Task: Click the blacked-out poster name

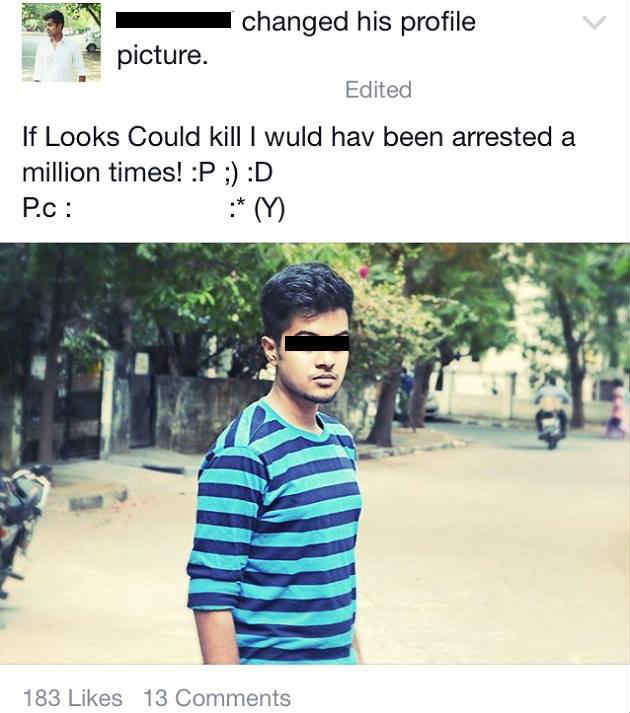Action: pyautogui.click(x=173, y=21)
